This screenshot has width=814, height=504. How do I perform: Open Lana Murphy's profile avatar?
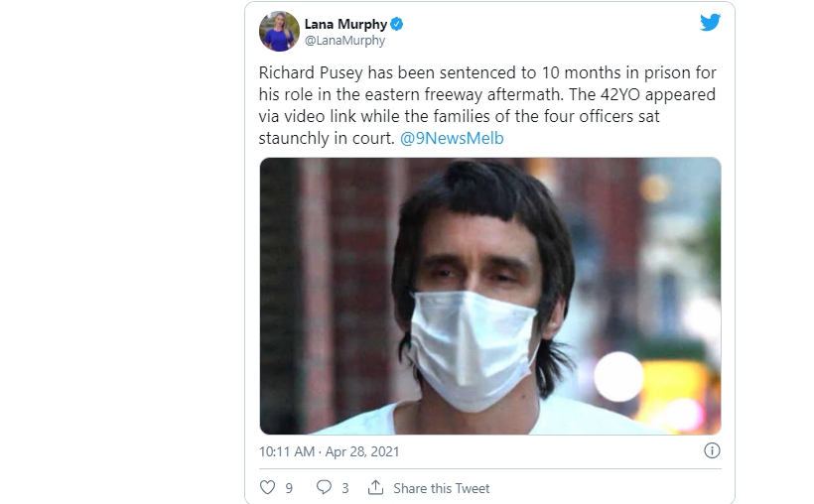click(x=279, y=31)
